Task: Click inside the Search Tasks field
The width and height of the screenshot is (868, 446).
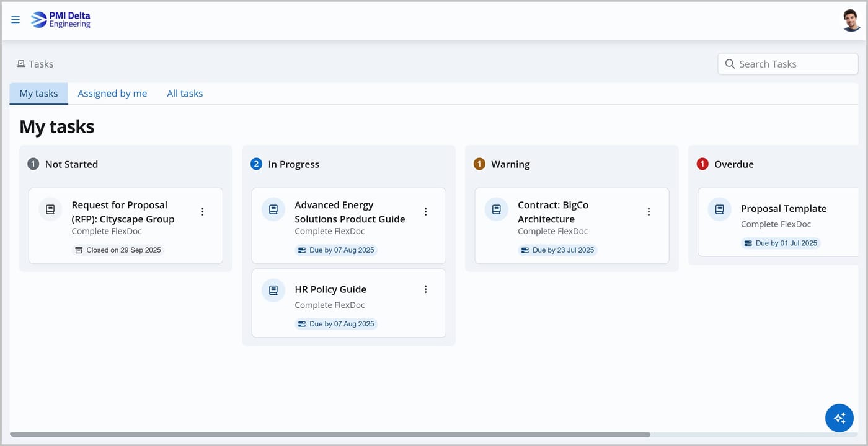Action: tap(788, 64)
